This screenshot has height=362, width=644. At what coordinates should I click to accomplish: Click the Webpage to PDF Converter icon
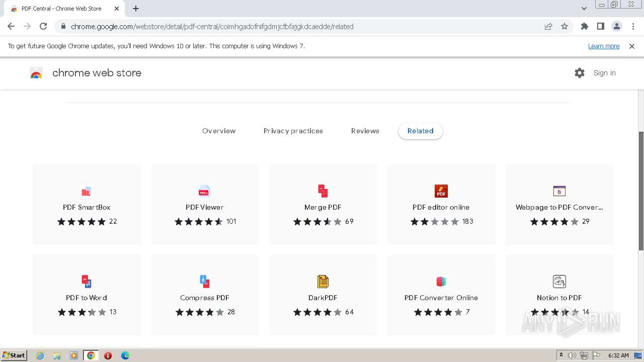coord(559,191)
